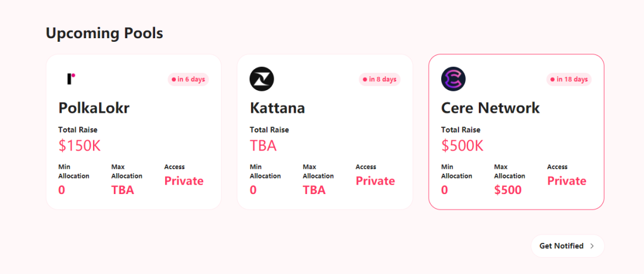The image size is (644, 274).
Task: Click the 'in 6 days' badge
Action: (188, 79)
